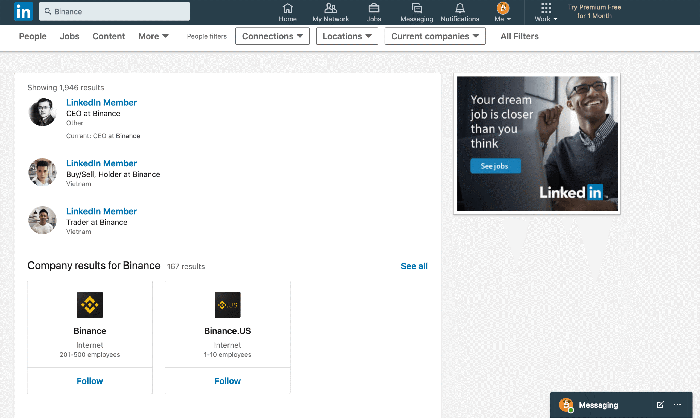Click the Showing 1,946 results text
Image resolution: width=700 pixels, height=418 pixels.
point(66,88)
